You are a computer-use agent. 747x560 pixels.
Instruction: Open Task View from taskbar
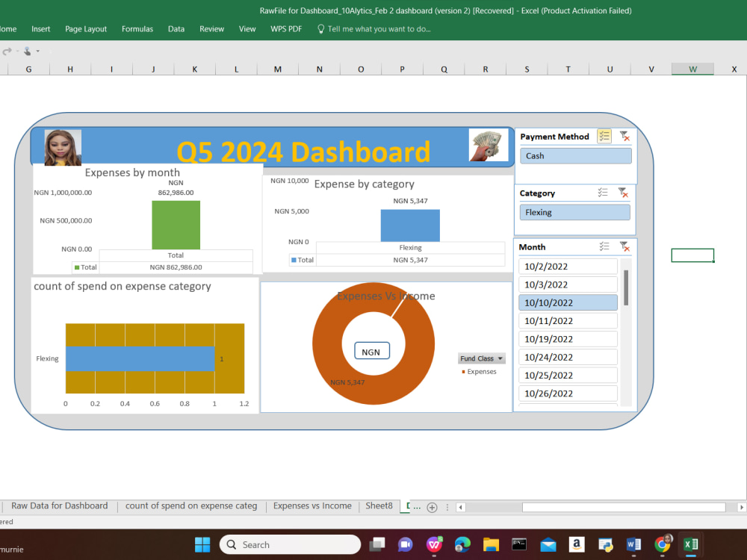[377, 544]
